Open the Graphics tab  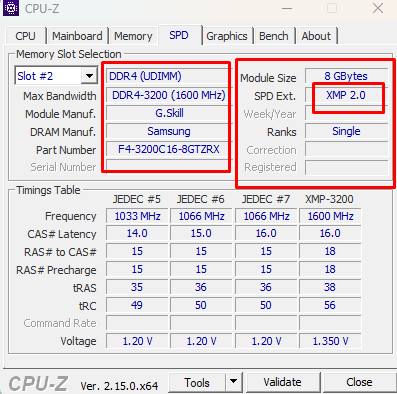(x=227, y=36)
